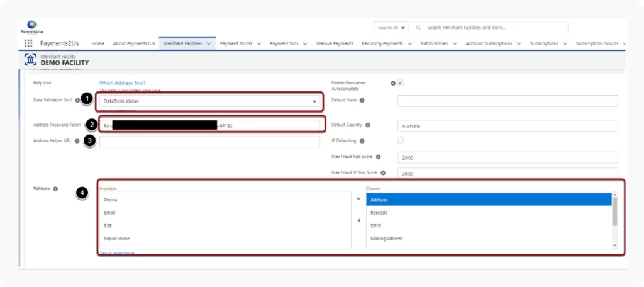This screenshot has height=287, width=644.
Task: Open the Subscription Groups tab
Action: click(597, 43)
